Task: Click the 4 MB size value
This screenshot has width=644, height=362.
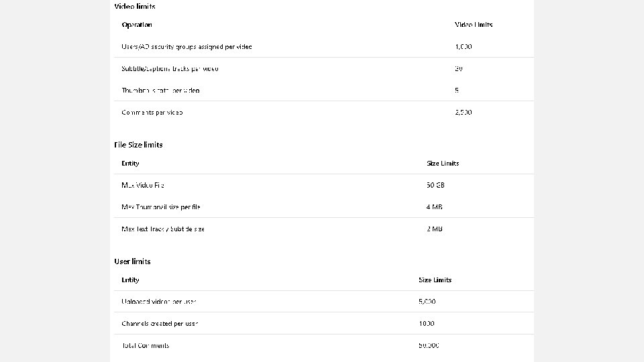Action: [x=434, y=207]
